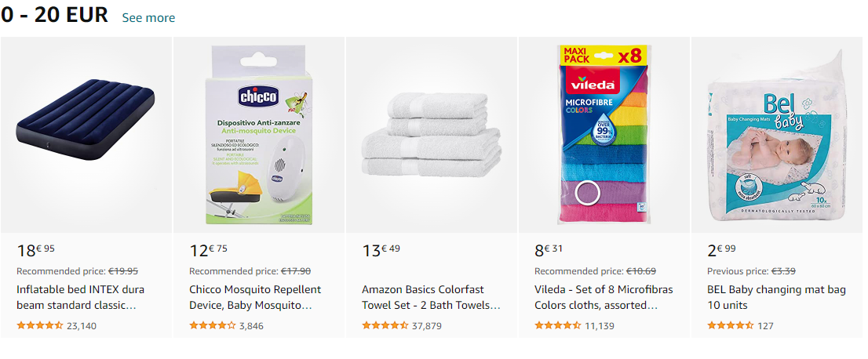Open the Chicco anti-mosquito device image
This screenshot has width=868, height=359.
(x=259, y=134)
